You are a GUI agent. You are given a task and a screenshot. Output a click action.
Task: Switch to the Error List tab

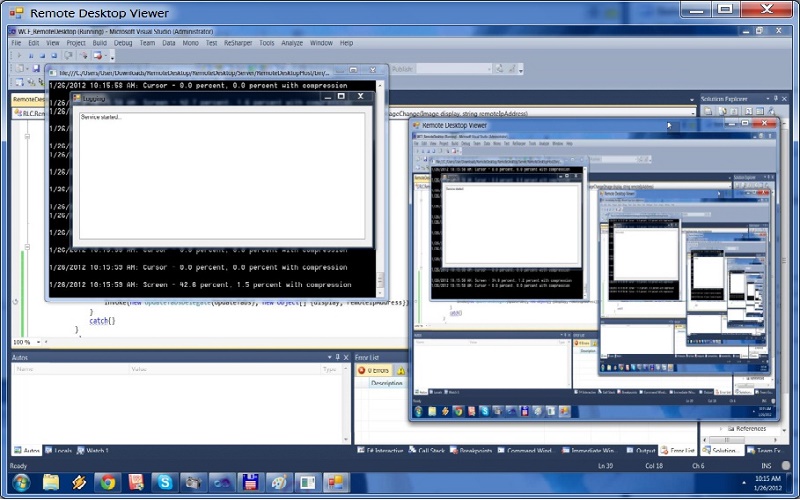tap(678, 451)
